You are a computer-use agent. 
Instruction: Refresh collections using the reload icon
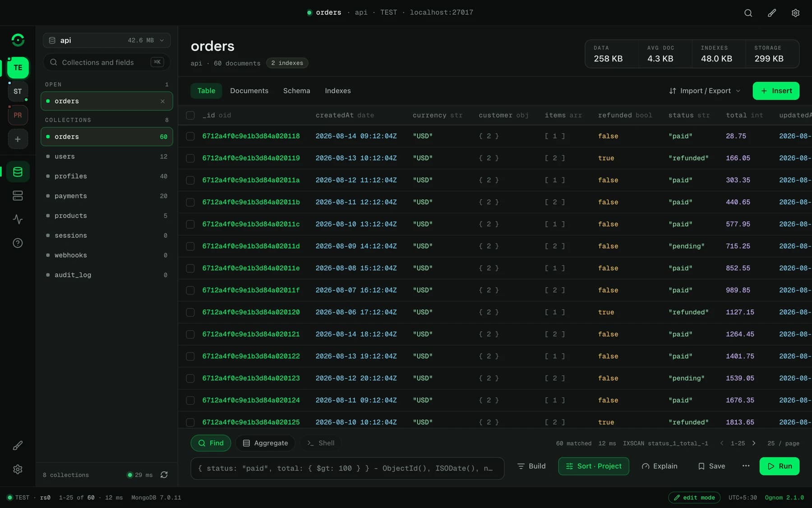tap(164, 475)
